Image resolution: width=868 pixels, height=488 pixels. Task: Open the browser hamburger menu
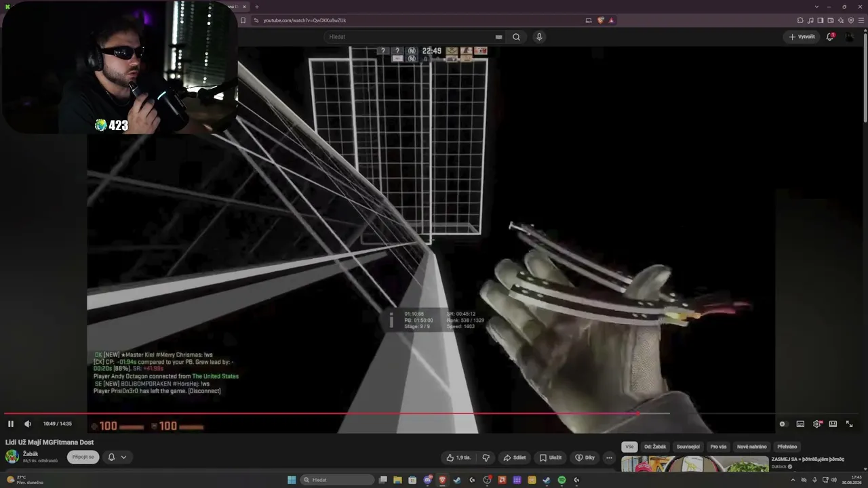click(861, 20)
